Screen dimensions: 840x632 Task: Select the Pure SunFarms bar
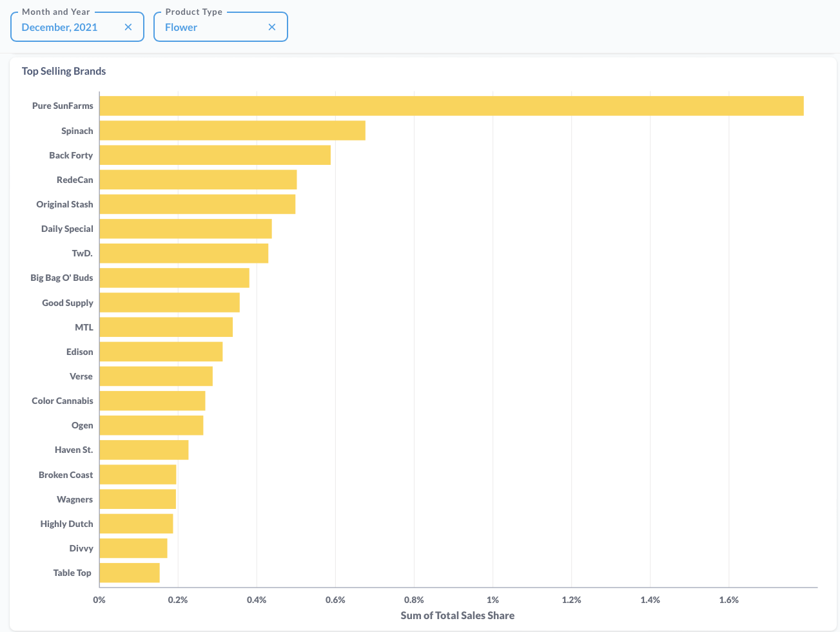[451, 106]
